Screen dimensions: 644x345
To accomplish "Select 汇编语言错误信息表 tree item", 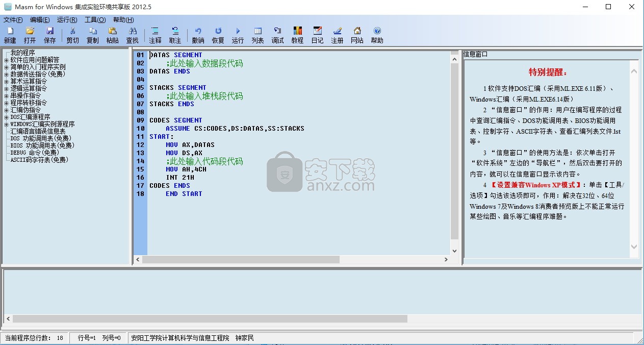I will 38,131.
